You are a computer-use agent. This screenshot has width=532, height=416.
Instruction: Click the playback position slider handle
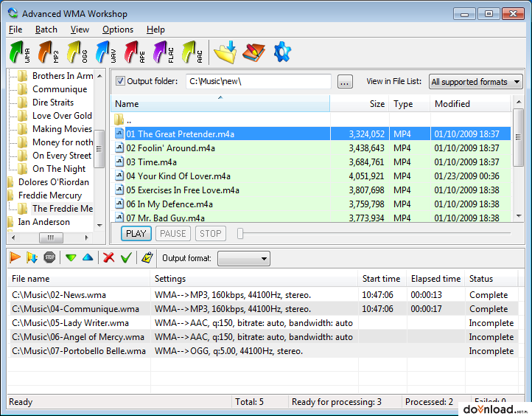point(240,233)
